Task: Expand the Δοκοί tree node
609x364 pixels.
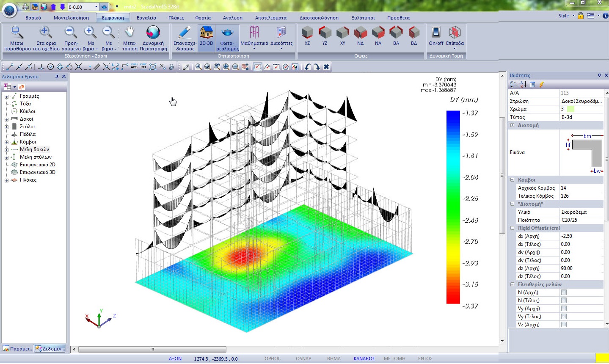Action: pos(6,119)
